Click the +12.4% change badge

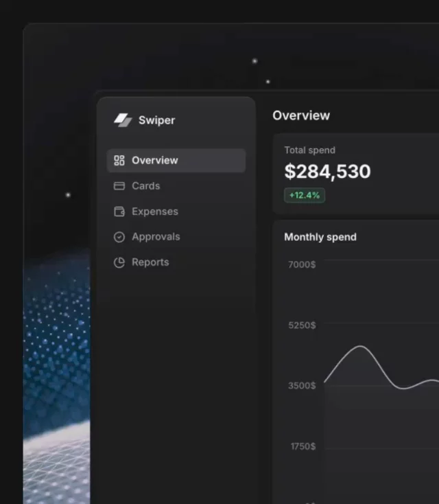(x=305, y=195)
